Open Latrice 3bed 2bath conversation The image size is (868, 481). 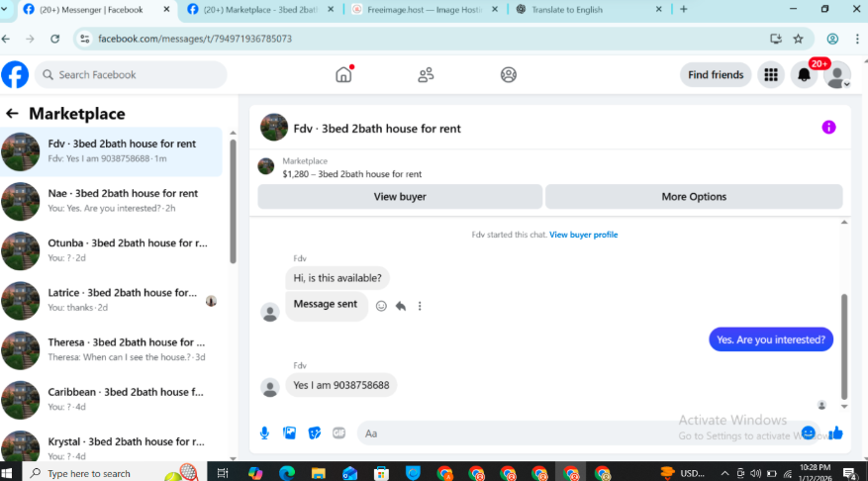pos(111,300)
